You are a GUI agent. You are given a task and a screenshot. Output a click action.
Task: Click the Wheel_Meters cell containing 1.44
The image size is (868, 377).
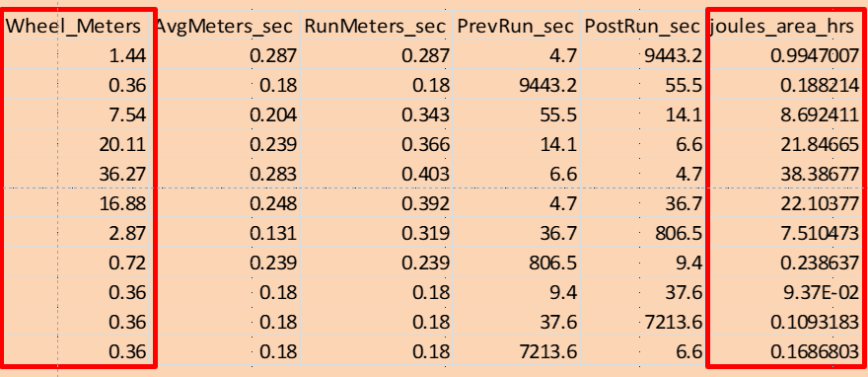coord(79,54)
